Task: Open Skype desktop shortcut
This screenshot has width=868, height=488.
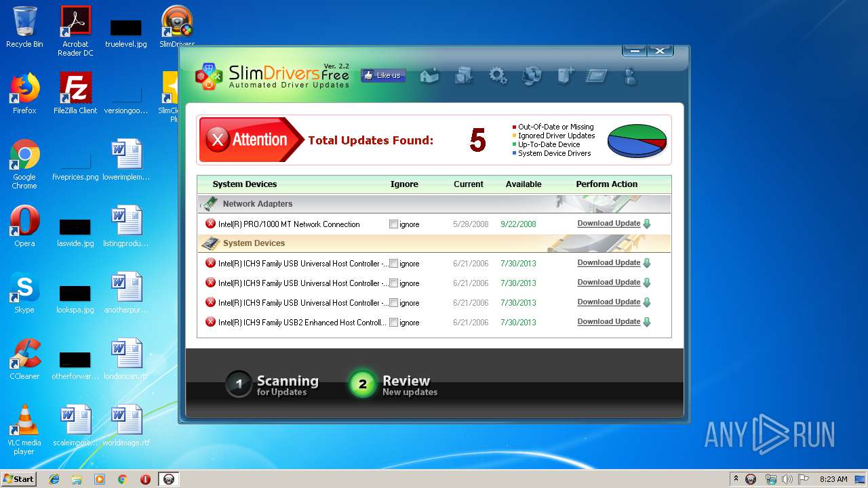Action: pyautogui.click(x=24, y=292)
